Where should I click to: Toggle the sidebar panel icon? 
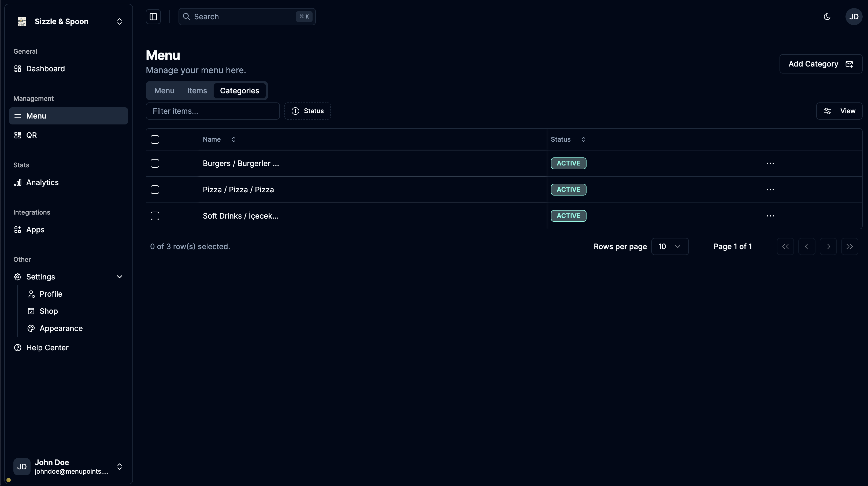click(x=153, y=17)
